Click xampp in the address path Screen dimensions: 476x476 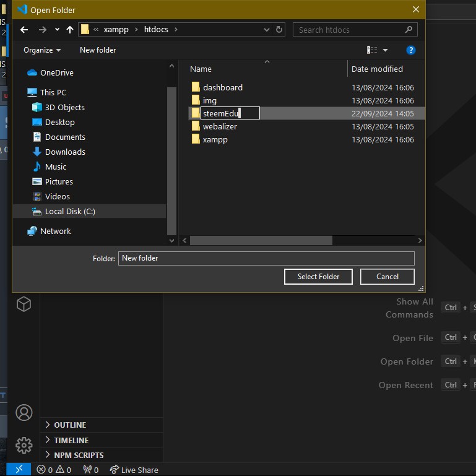point(116,30)
